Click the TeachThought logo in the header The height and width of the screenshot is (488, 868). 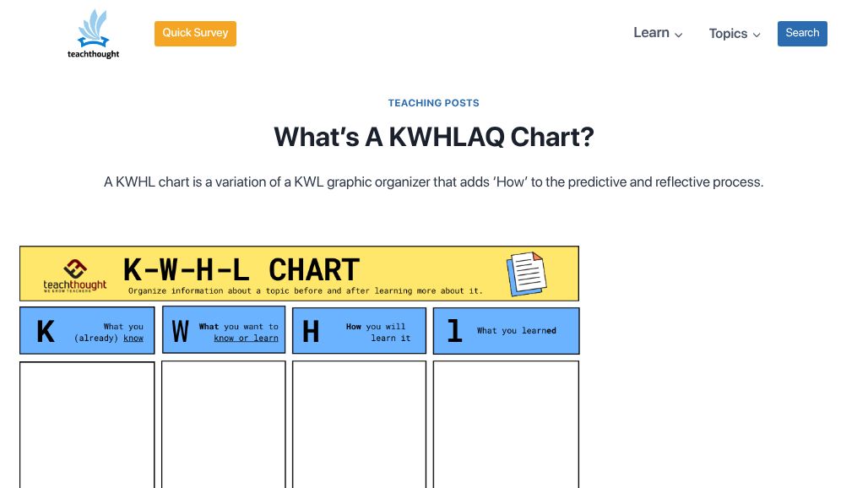click(93, 34)
